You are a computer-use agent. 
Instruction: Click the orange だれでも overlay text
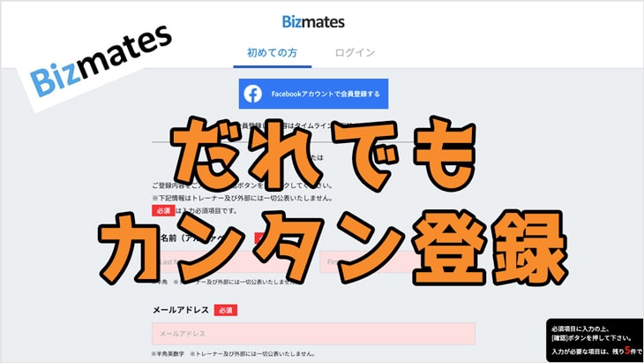(323, 155)
